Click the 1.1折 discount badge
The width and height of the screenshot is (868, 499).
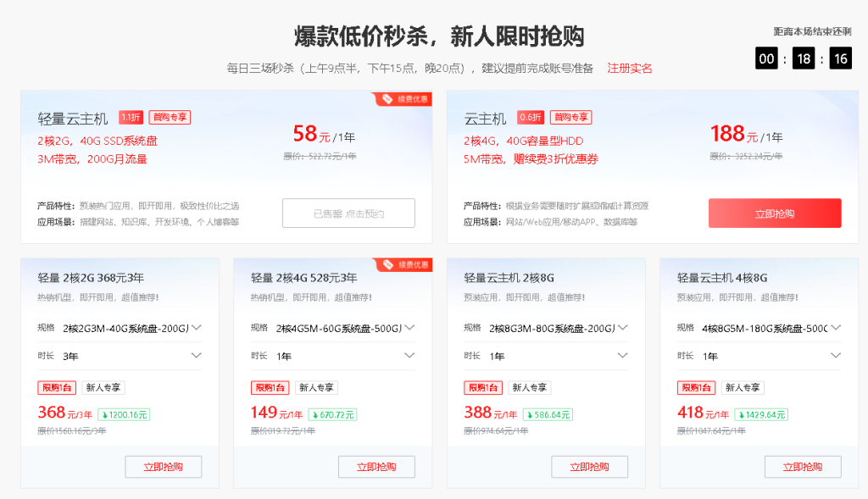click(131, 118)
